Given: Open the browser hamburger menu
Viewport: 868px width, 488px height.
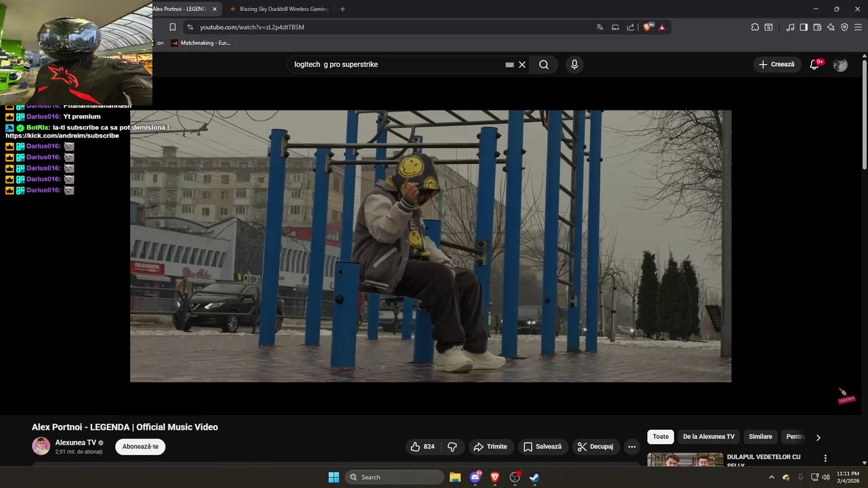Looking at the screenshot, I should pos(858,27).
